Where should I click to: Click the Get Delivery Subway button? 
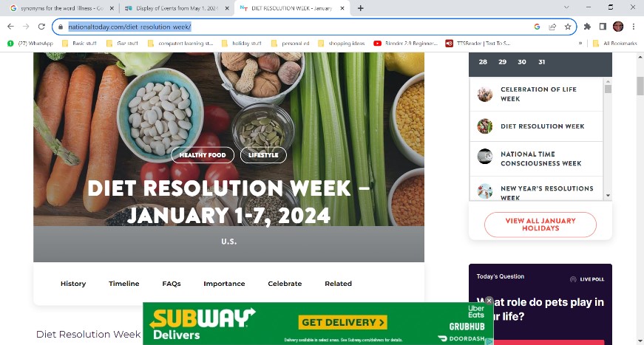tap(343, 322)
